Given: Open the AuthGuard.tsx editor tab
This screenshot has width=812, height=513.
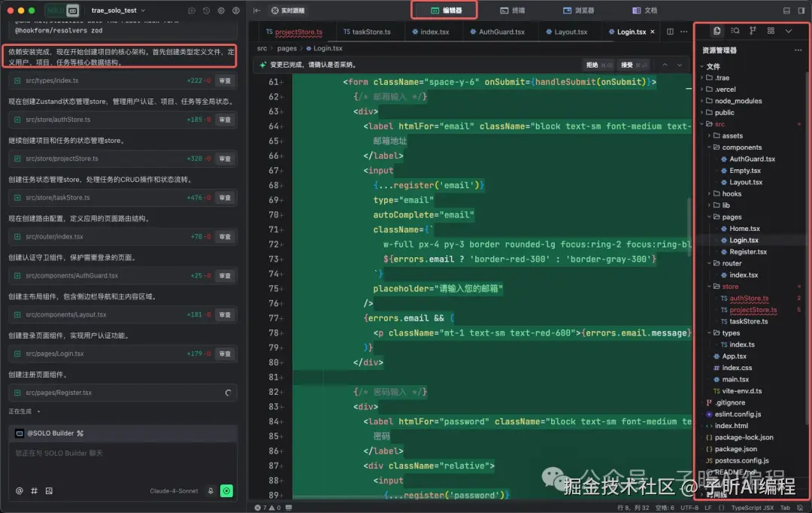Looking at the screenshot, I should (497, 32).
